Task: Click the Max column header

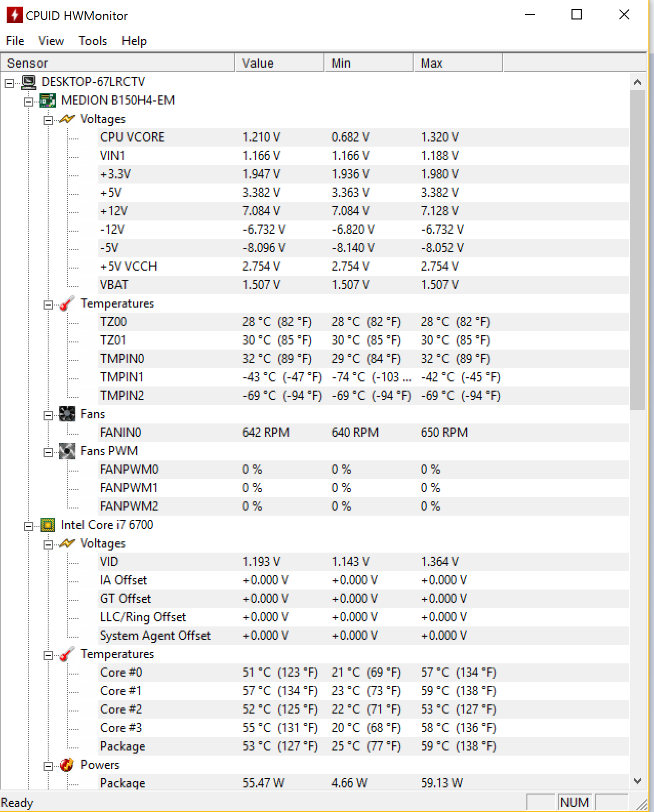Action: point(458,63)
